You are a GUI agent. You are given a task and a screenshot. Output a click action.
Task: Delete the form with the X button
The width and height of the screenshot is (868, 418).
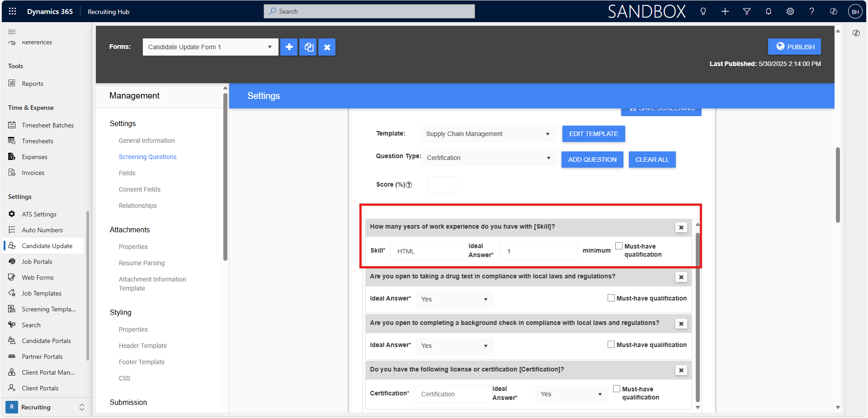click(x=327, y=47)
